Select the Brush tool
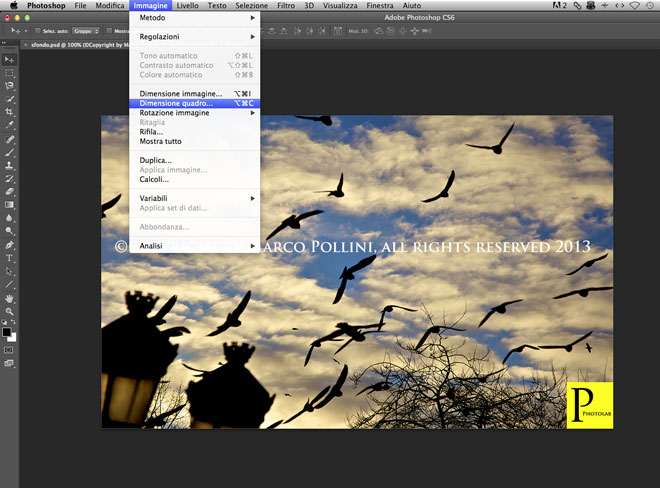The width and height of the screenshot is (660, 488). point(9,152)
